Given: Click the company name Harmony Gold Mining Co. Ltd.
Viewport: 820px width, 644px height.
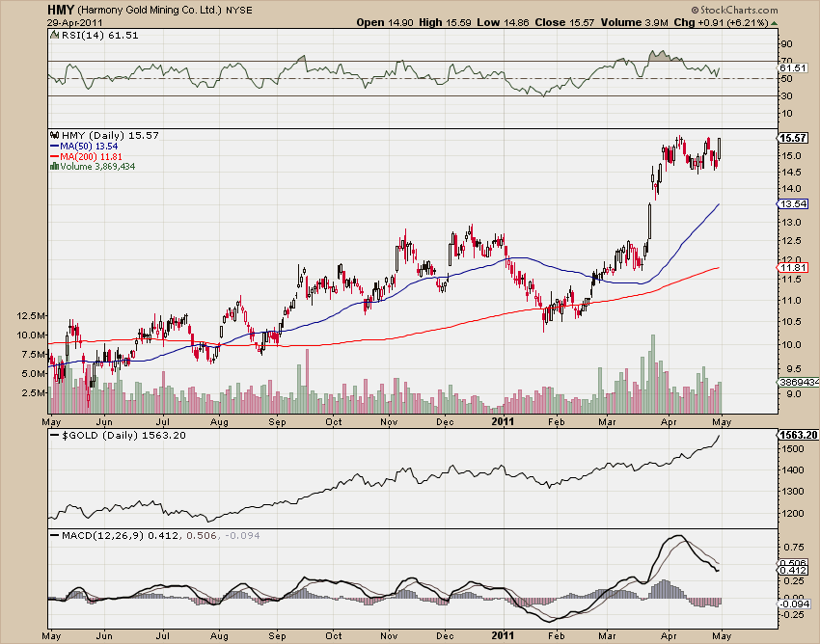Looking at the screenshot, I should (x=150, y=11).
